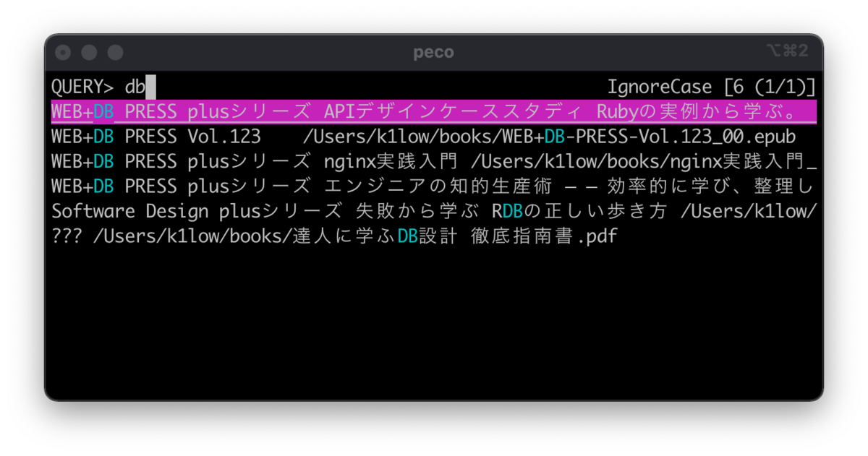The image size is (868, 456).
Task: Select the nginx実践入門 result row
Action: click(434, 161)
